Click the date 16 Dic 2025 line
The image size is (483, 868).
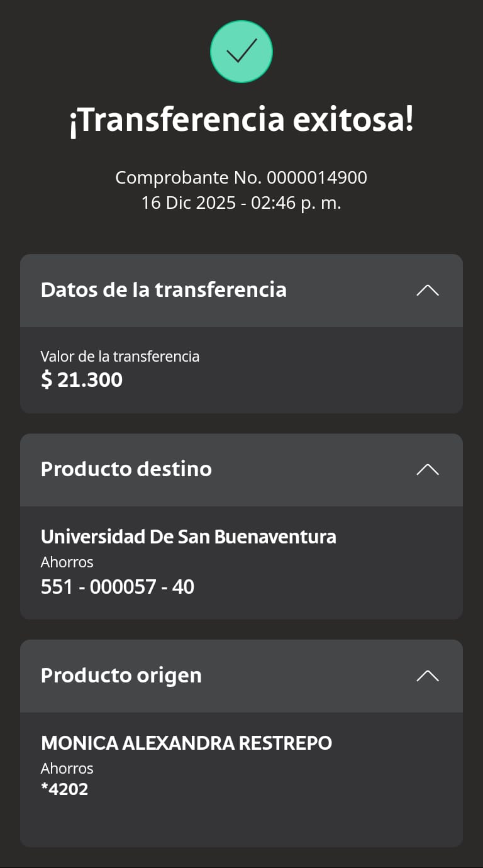(241, 203)
